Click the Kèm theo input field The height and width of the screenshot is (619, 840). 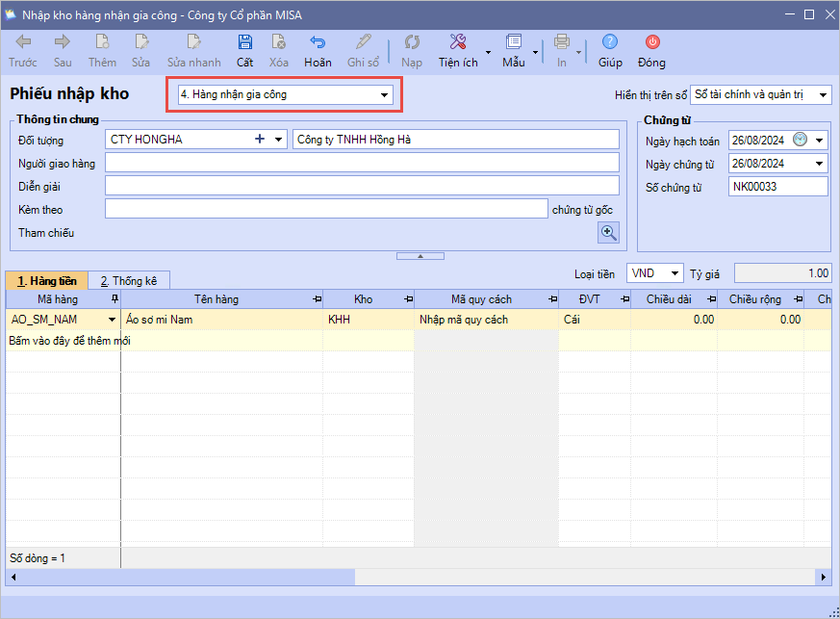pos(326,209)
